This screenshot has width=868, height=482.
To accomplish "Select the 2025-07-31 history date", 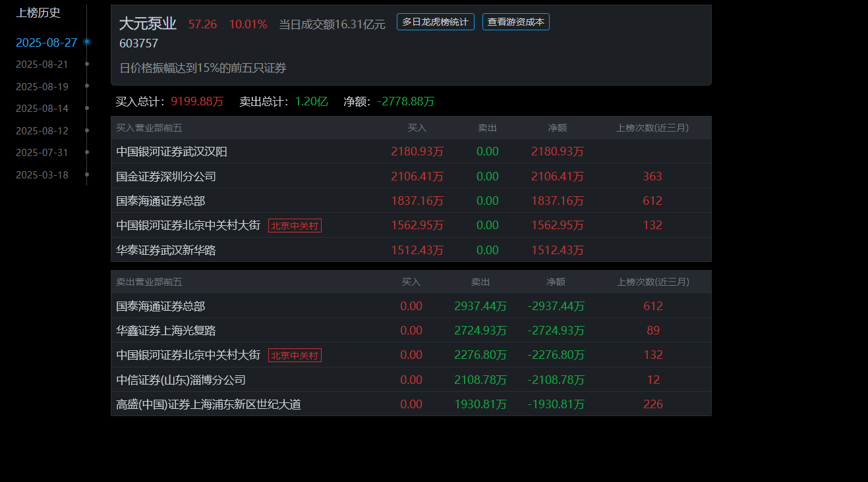I will pyautogui.click(x=42, y=153).
